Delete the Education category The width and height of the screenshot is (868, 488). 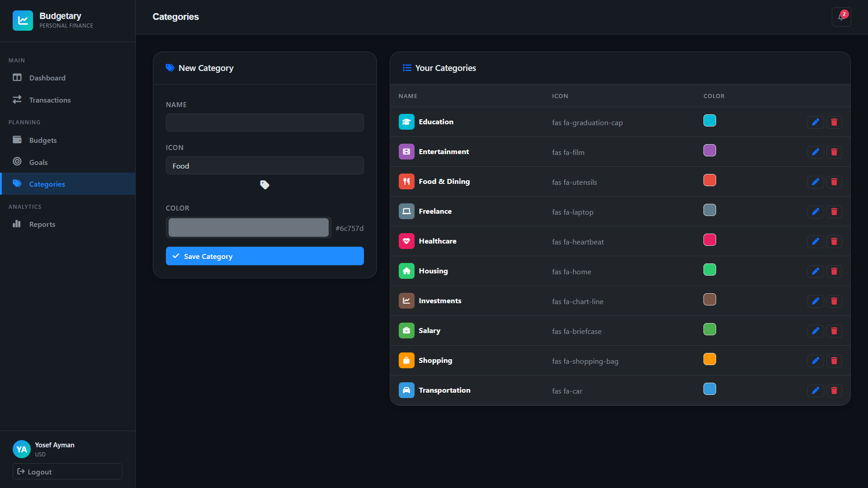834,122
